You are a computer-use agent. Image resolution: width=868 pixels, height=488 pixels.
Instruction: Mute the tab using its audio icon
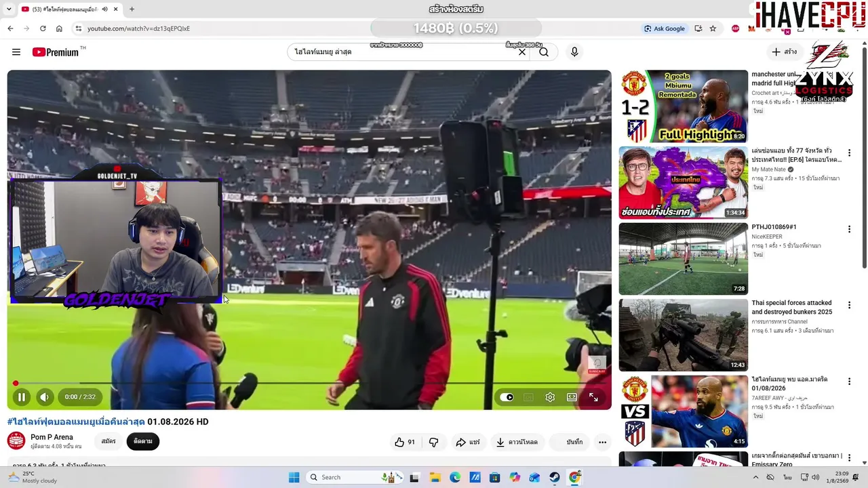(x=104, y=9)
